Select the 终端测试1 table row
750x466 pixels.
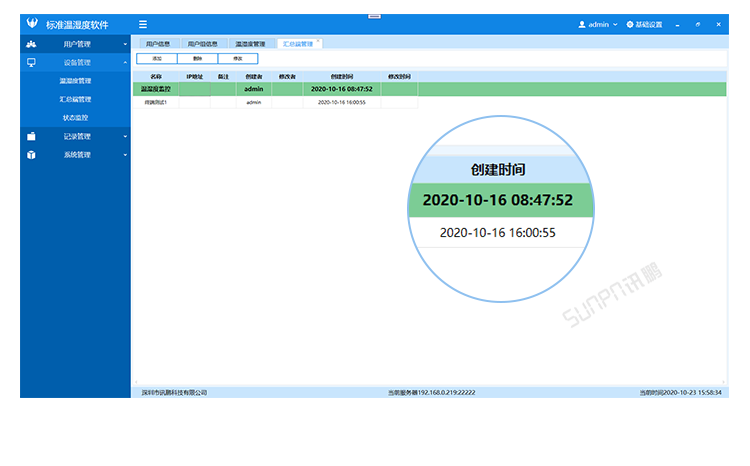156,102
